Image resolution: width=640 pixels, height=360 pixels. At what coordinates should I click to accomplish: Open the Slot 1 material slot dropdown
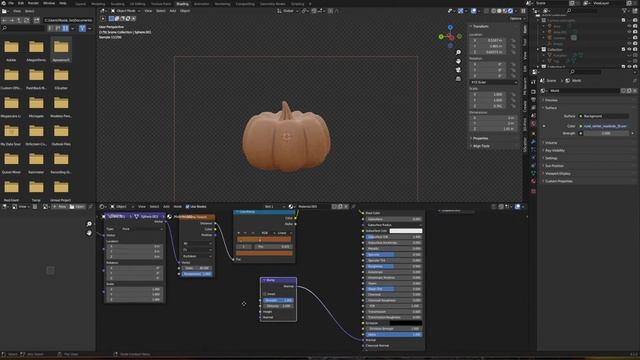pos(275,207)
